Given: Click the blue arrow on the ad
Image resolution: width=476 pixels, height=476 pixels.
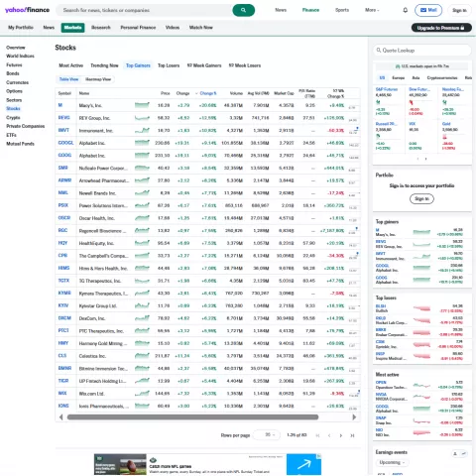Looking at the screenshot, I should [303, 464].
